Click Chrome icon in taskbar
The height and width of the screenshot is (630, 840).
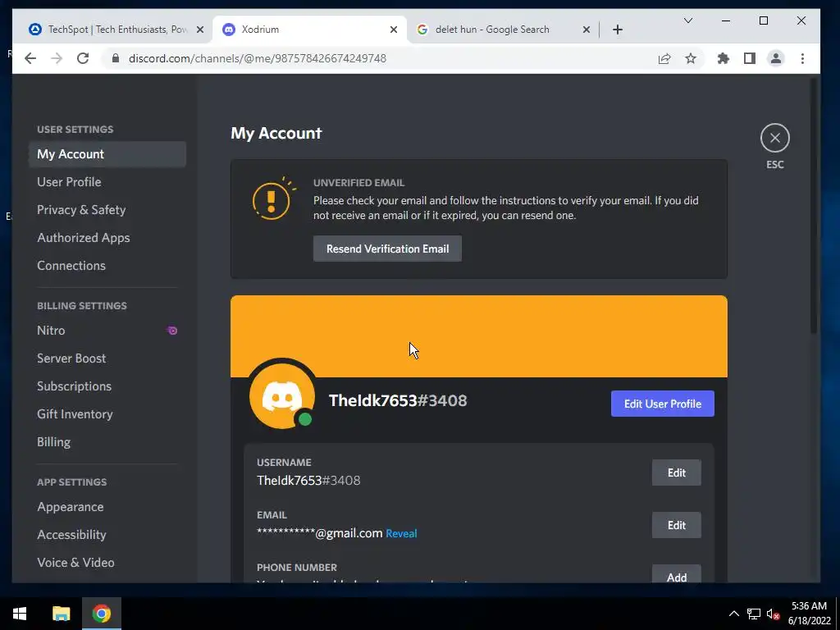pos(101,614)
